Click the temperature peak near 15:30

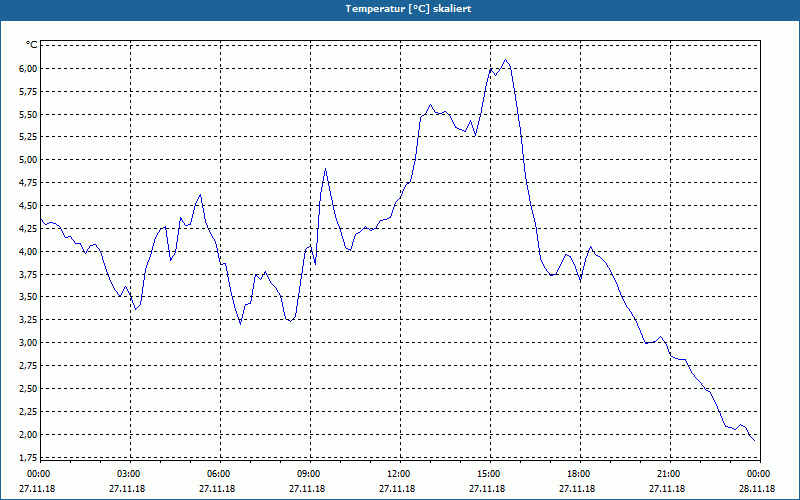(x=506, y=60)
